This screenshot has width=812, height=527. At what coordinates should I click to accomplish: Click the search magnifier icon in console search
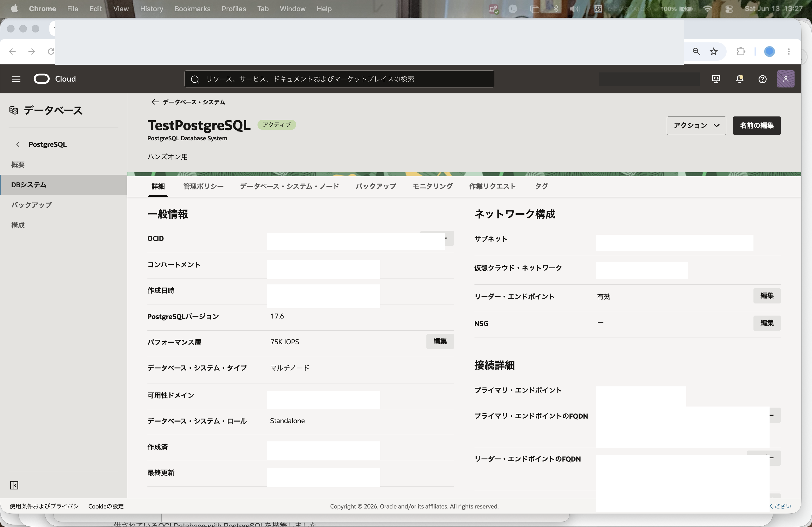pyautogui.click(x=195, y=79)
